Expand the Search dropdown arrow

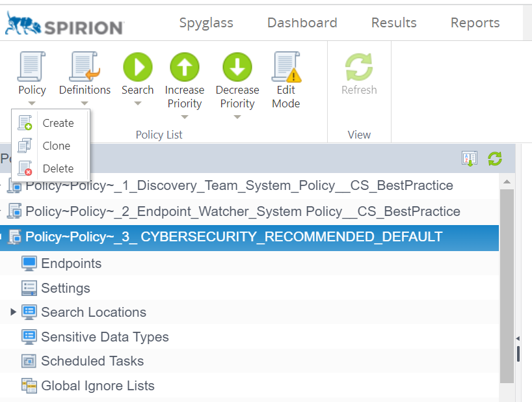click(137, 103)
